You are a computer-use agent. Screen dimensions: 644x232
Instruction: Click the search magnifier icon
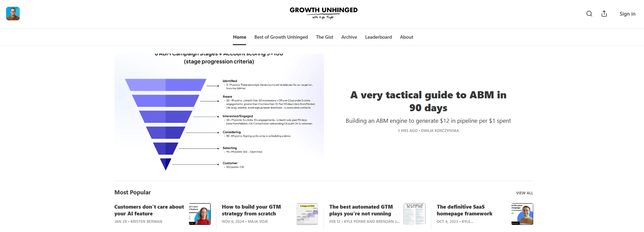tap(589, 14)
